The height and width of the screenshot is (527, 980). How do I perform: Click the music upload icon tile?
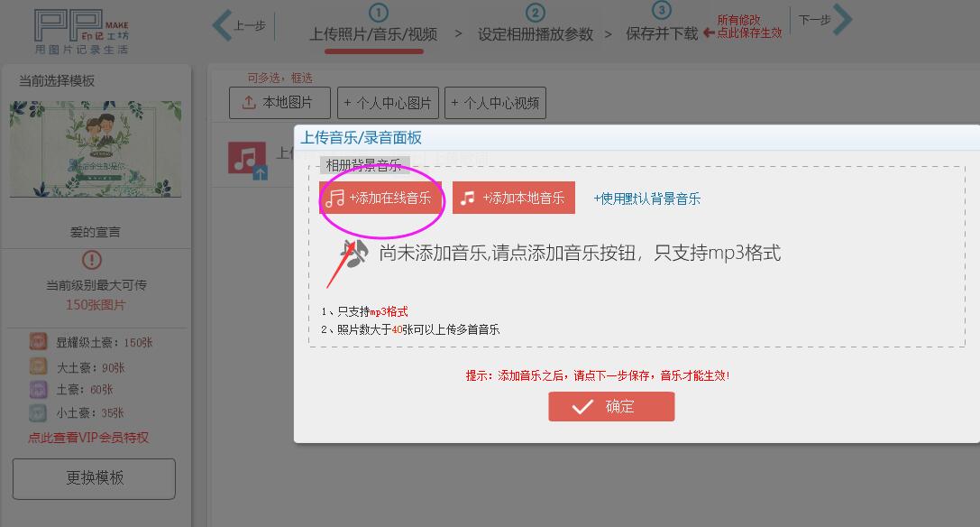248,161
